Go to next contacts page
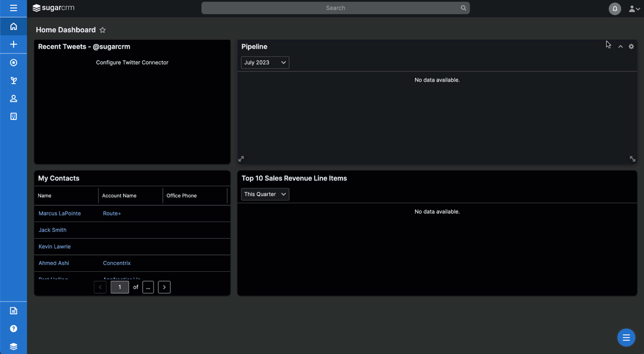Screen dimensions: 644x354 164,287
